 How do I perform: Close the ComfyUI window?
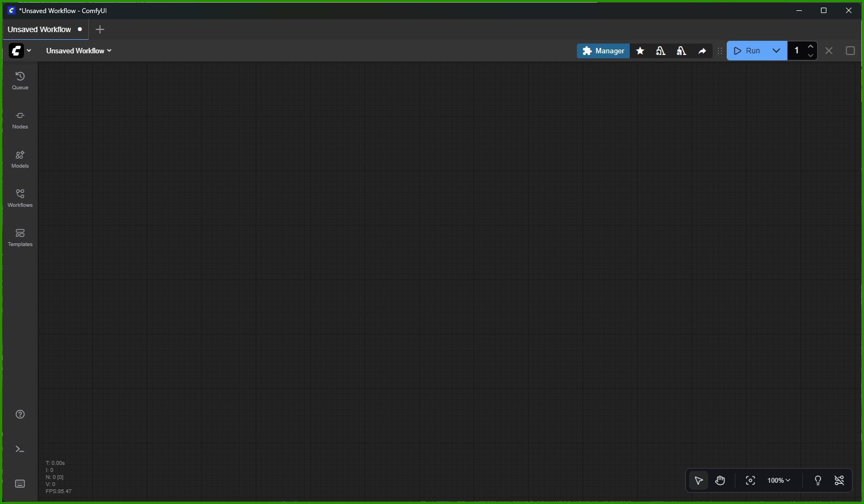coord(849,10)
